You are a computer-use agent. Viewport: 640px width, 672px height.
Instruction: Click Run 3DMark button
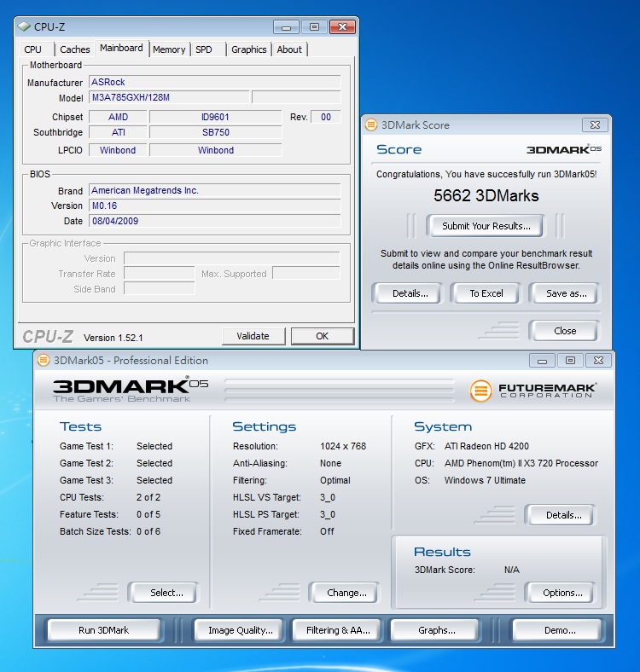point(104,630)
